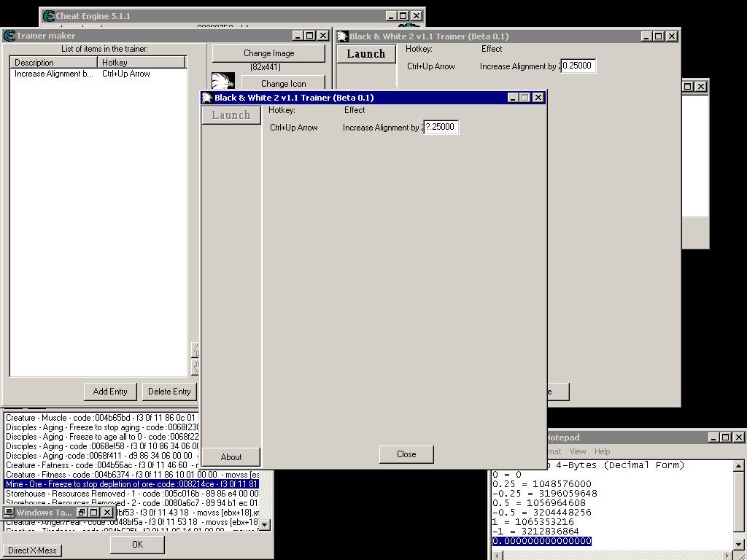The image size is (747, 560).
Task: Open the View menu in Notepad
Action: tap(578, 451)
